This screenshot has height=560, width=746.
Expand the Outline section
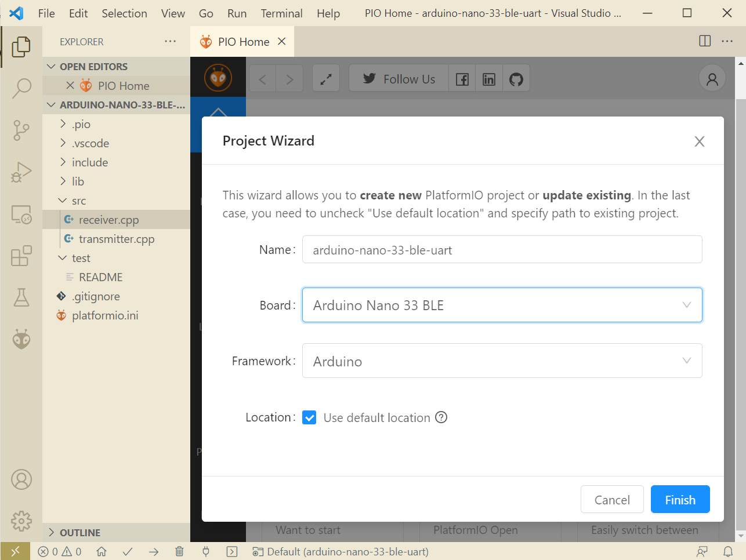click(x=116, y=532)
